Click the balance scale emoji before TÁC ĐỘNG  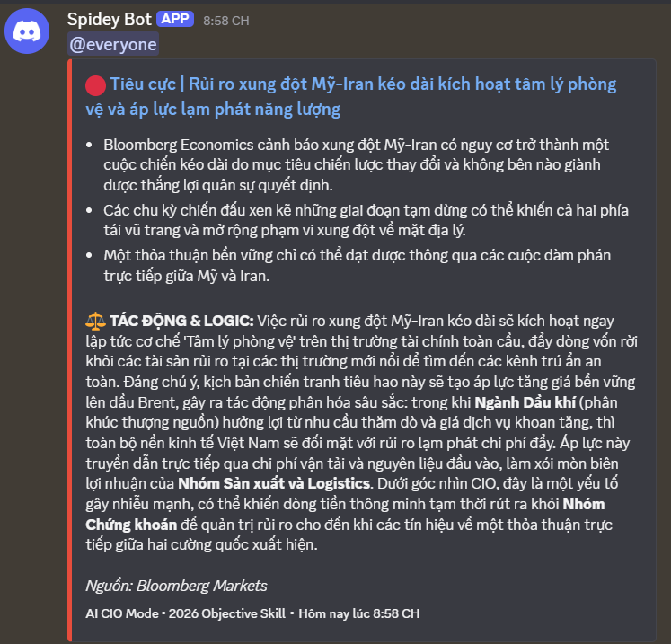pyautogui.click(x=95, y=321)
